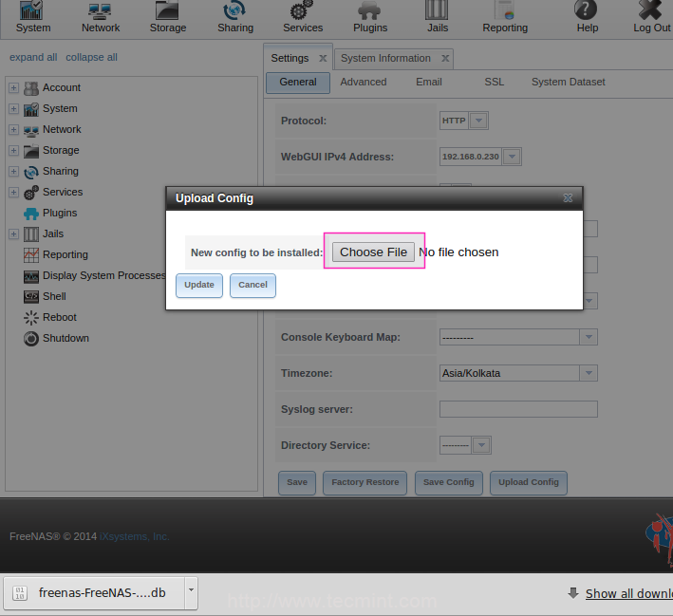Click the downloaded .db file icon
The width and height of the screenshot is (673, 616).
point(20,593)
